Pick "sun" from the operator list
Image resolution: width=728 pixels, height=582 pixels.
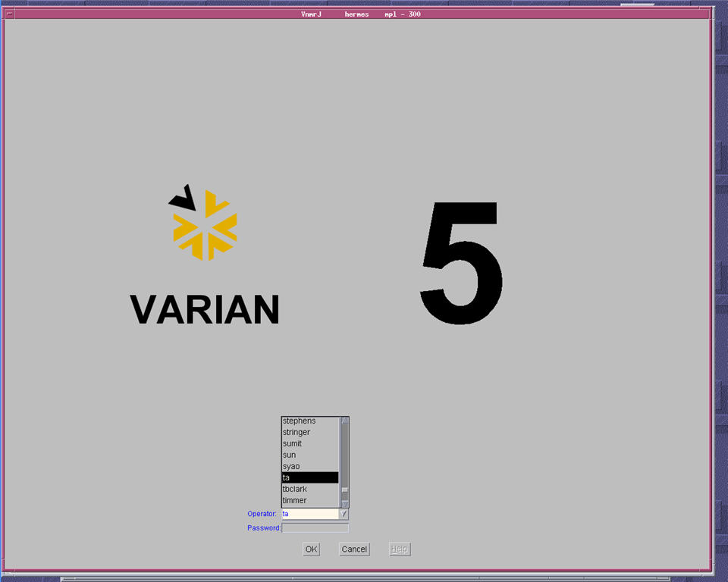click(x=310, y=455)
